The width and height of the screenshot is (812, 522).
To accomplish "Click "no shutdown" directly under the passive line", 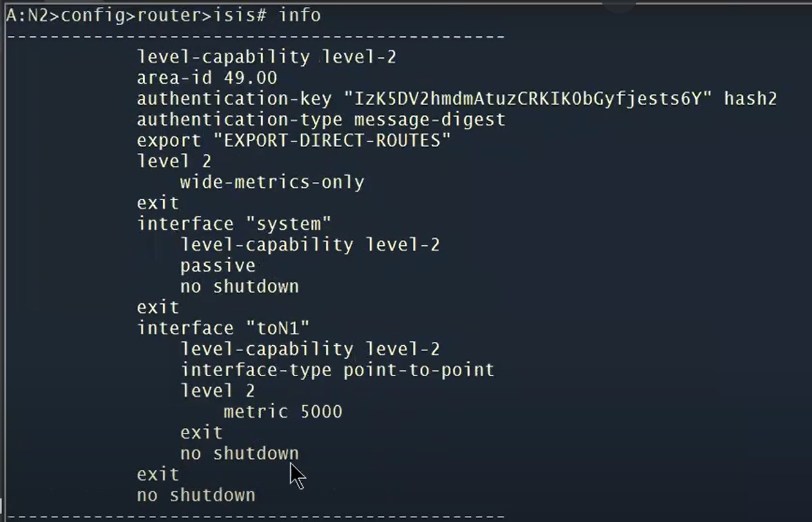I will coord(239,286).
